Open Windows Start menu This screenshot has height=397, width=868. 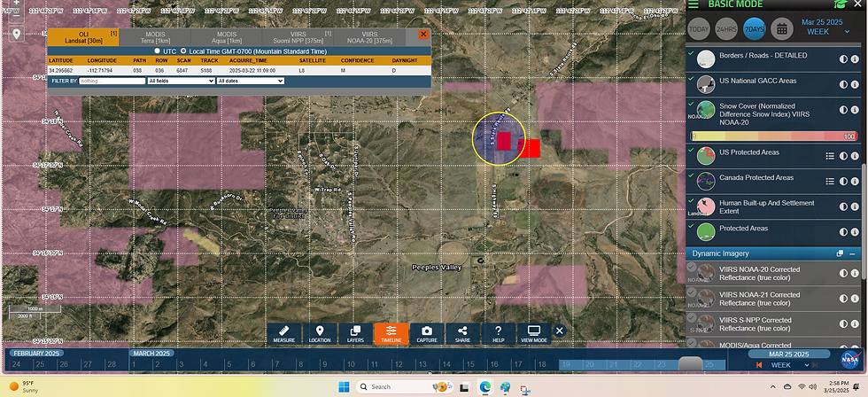(344, 386)
